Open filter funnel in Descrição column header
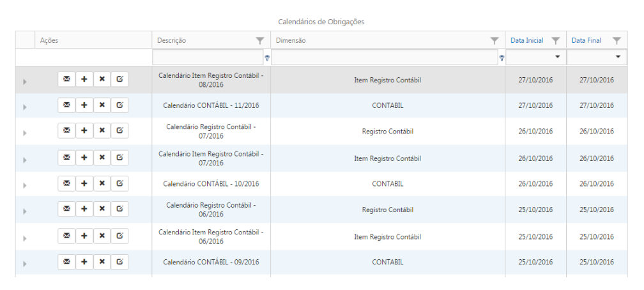644x290 pixels. pyautogui.click(x=260, y=40)
